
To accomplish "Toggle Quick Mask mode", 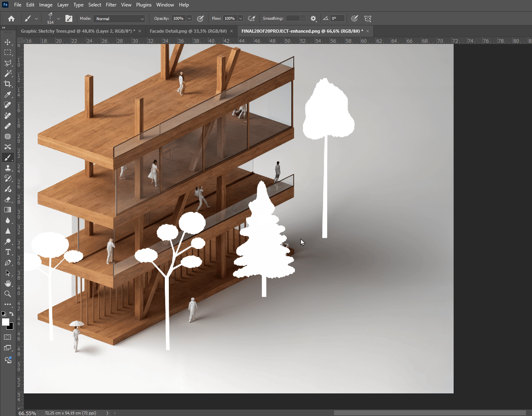I will pos(8,337).
